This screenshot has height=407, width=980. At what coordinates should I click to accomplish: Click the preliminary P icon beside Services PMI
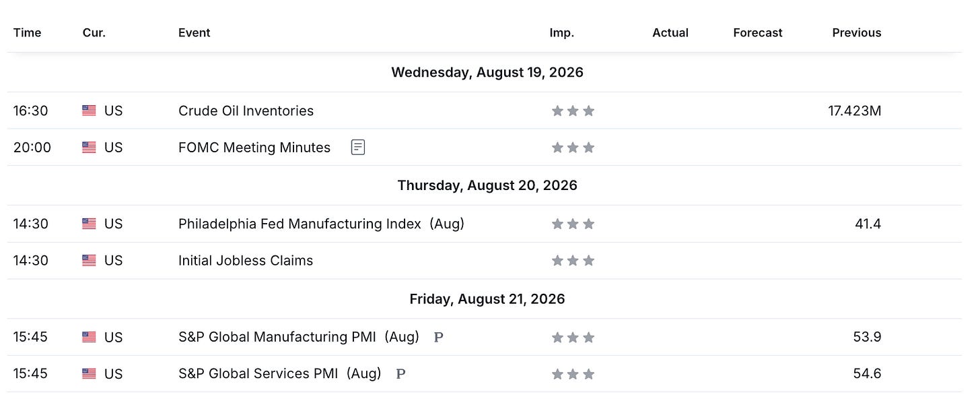click(400, 373)
